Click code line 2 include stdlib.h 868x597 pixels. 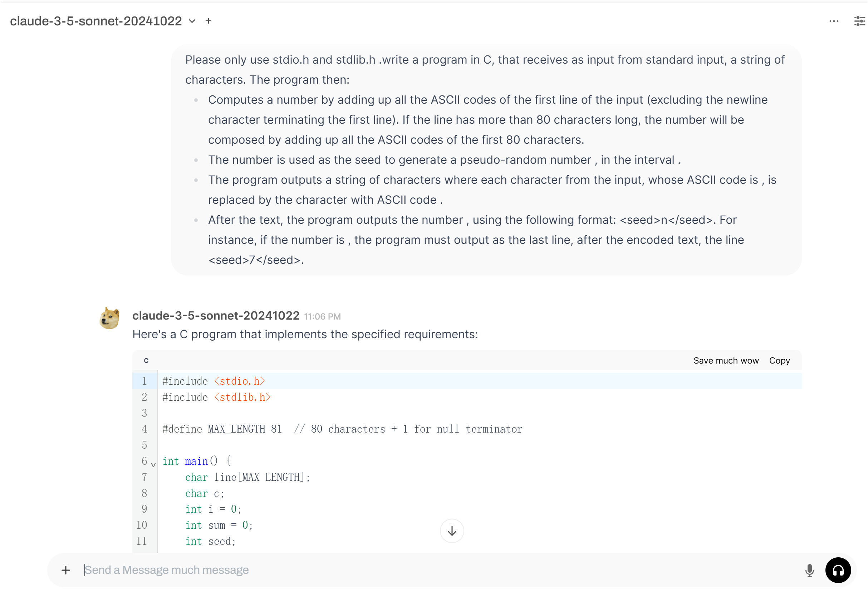pos(216,397)
